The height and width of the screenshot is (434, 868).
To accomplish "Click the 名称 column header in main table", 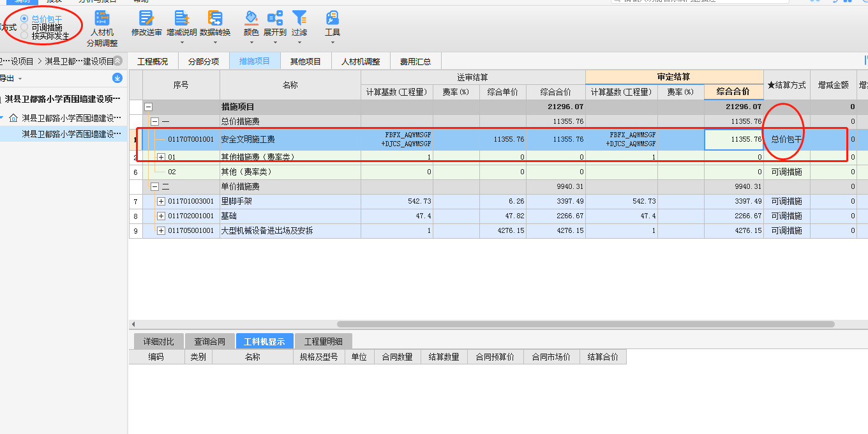I will (x=290, y=85).
